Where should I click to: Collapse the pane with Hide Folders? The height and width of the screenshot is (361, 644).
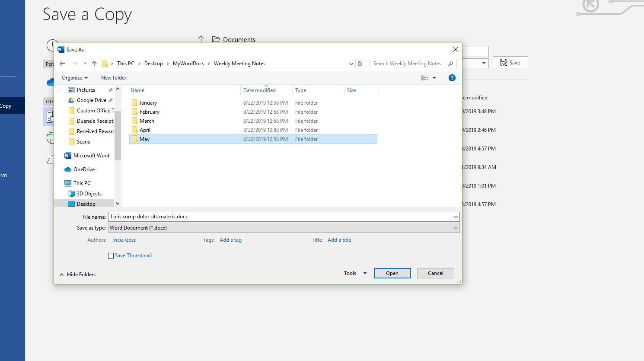77,275
